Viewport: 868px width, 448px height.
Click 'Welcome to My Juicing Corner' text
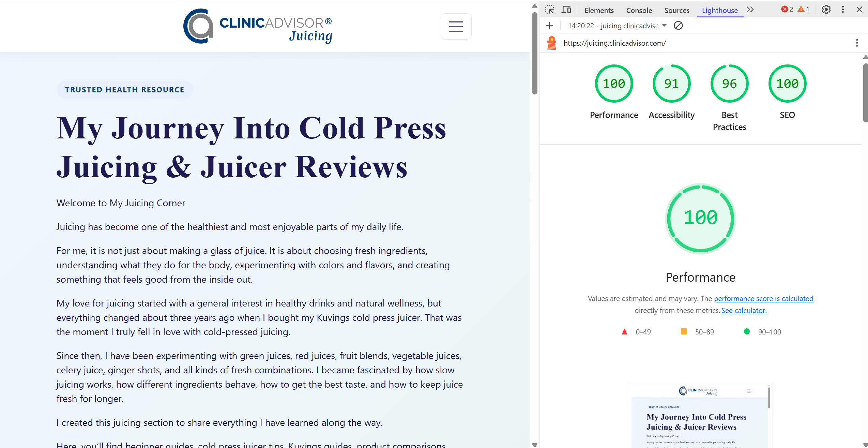[x=121, y=203]
